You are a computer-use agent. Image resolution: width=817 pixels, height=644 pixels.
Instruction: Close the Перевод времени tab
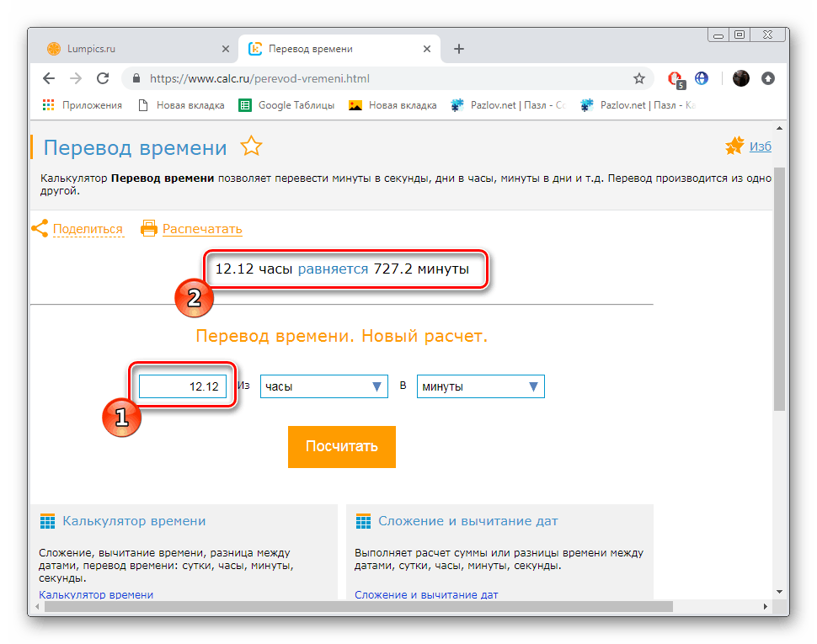pos(427,49)
